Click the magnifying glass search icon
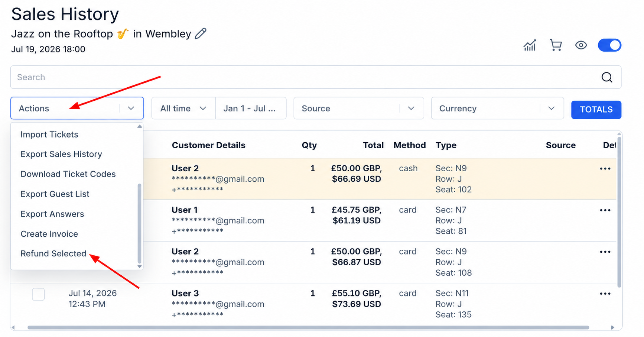644x337 pixels. pyautogui.click(x=607, y=77)
